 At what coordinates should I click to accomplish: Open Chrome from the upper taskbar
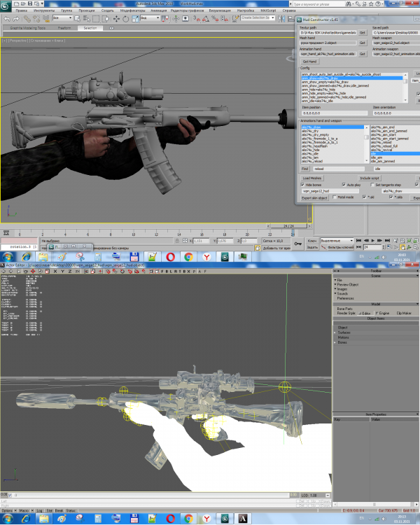[x=188, y=258]
